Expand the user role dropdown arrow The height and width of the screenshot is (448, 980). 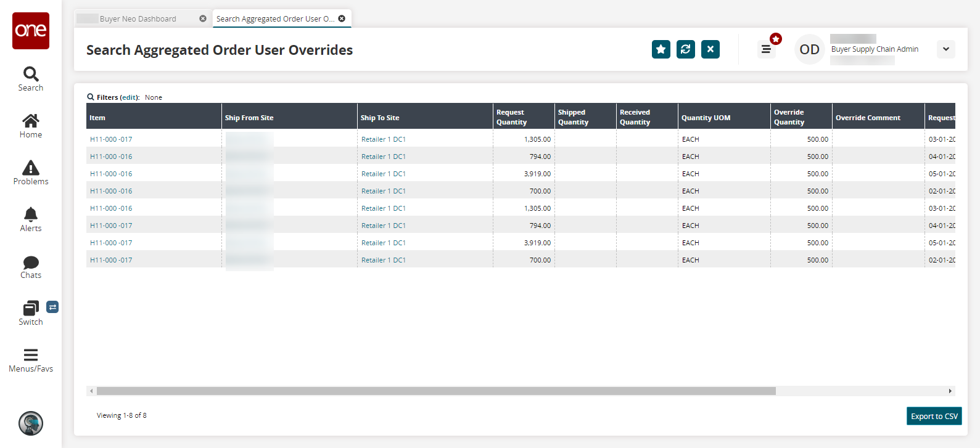tap(946, 49)
